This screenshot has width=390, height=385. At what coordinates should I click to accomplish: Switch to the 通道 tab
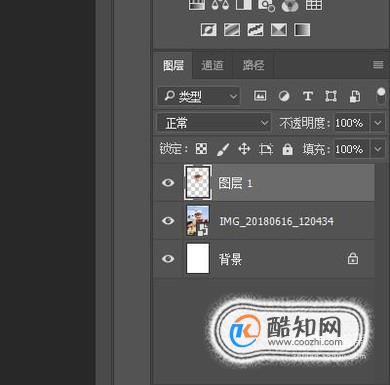click(x=212, y=65)
